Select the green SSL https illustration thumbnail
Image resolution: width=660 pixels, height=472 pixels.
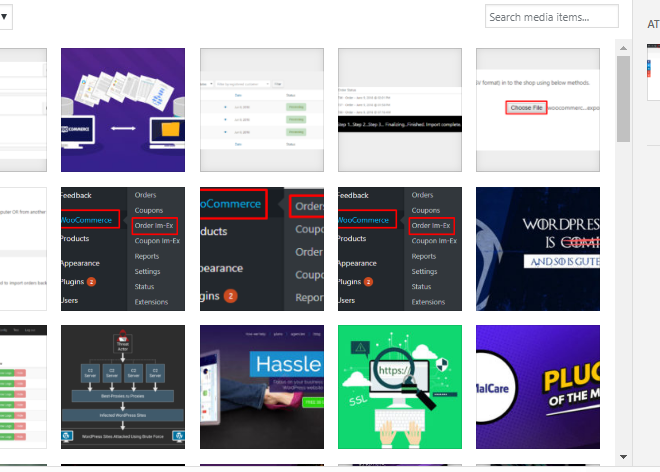click(400, 387)
